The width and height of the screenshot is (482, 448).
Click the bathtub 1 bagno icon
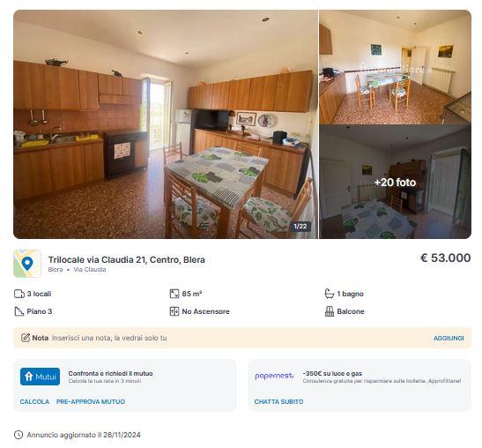point(330,294)
